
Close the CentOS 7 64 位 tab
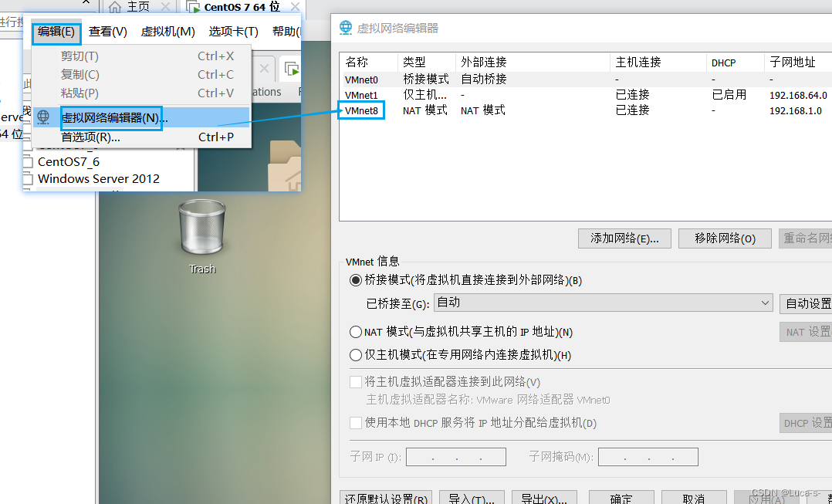click(x=295, y=7)
